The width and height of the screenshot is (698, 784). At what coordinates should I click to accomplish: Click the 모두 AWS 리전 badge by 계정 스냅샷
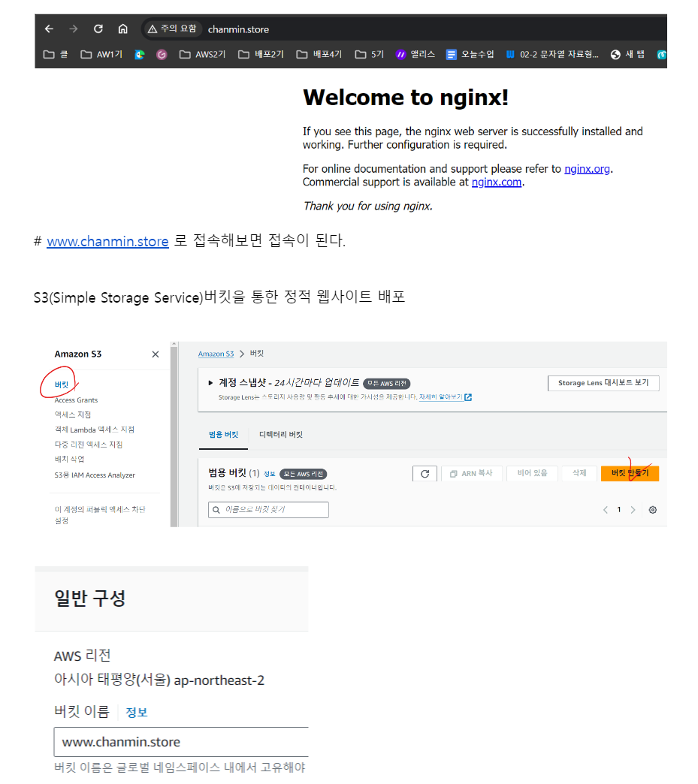[x=387, y=384]
